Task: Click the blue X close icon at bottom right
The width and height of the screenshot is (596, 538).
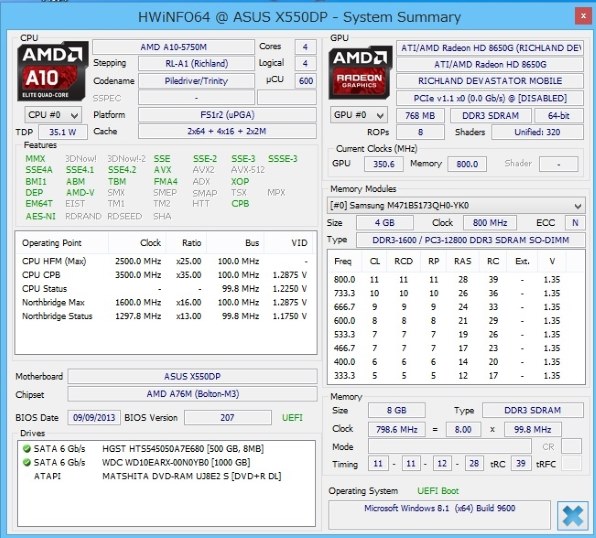Action: point(572,516)
